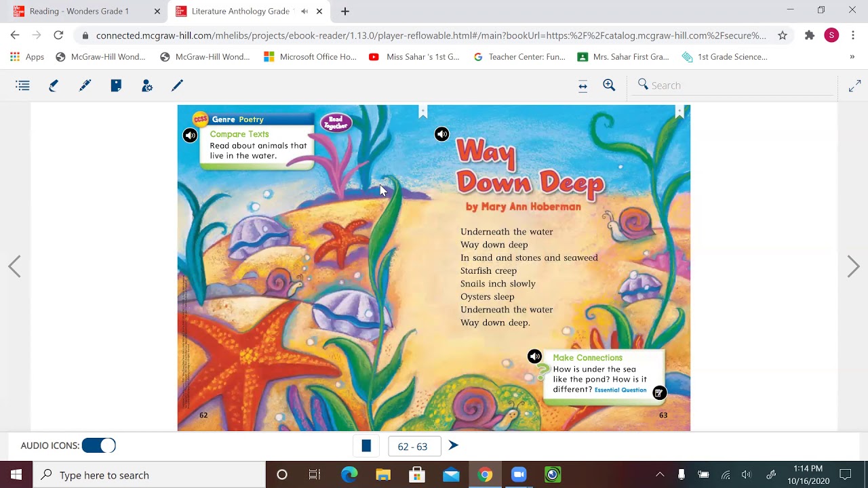
Task: Open the table of contents list icon
Action: [x=22, y=85]
